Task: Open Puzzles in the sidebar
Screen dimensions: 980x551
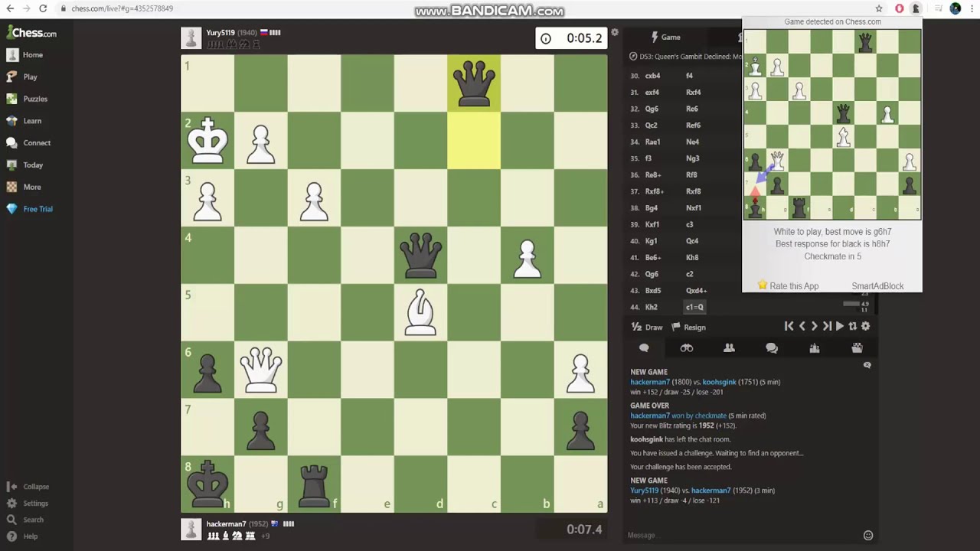Action: click(x=27, y=99)
